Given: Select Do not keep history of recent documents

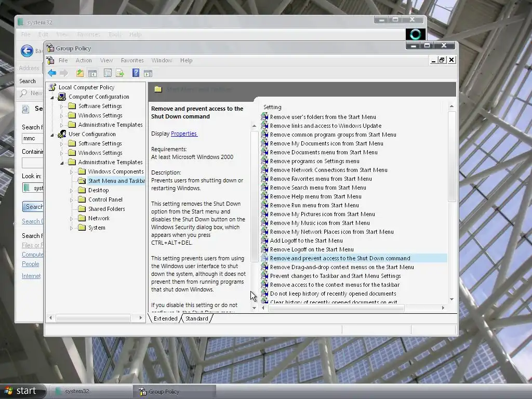Looking at the screenshot, I should pos(333,294).
